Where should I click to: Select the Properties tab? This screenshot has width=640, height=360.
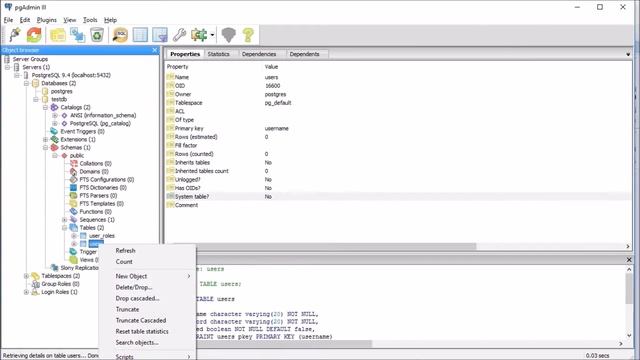[185, 54]
